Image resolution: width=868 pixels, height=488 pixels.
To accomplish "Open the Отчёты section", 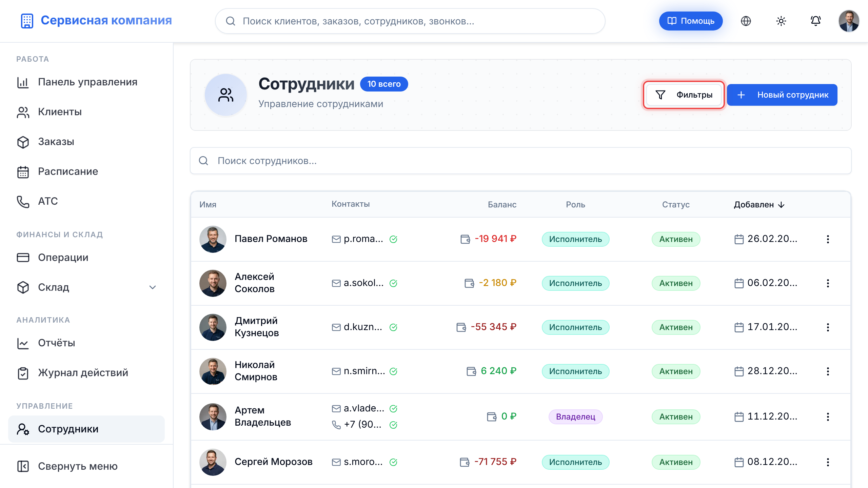I will point(86,343).
